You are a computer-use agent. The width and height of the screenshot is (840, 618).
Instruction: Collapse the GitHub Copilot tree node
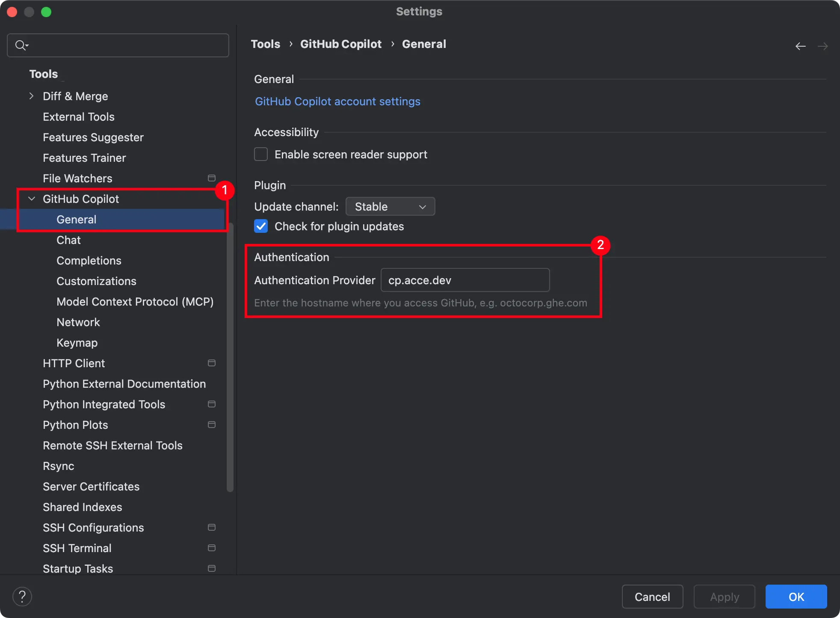pyautogui.click(x=31, y=199)
